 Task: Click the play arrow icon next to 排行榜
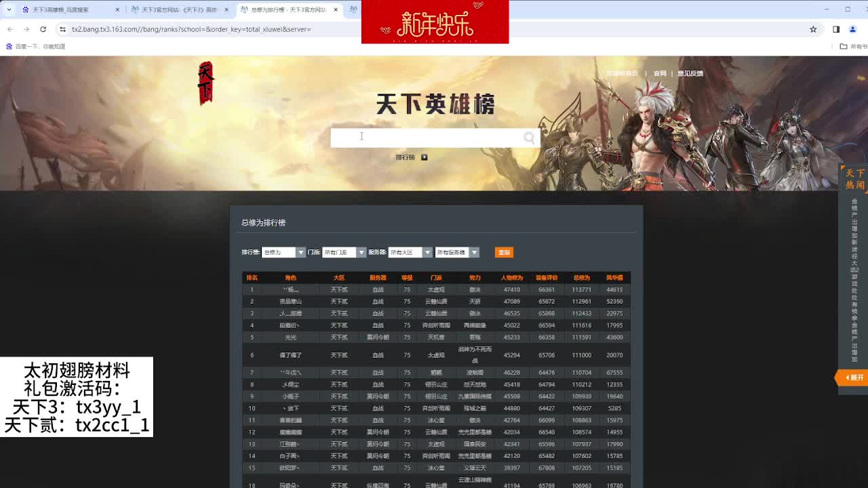coord(425,157)
